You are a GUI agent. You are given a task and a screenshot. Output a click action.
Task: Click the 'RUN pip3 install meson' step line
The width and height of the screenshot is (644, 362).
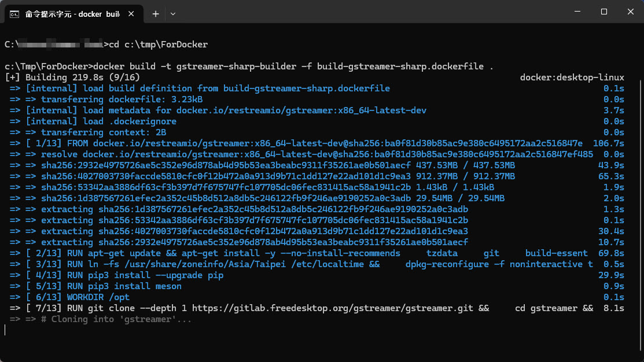point(124,286)
